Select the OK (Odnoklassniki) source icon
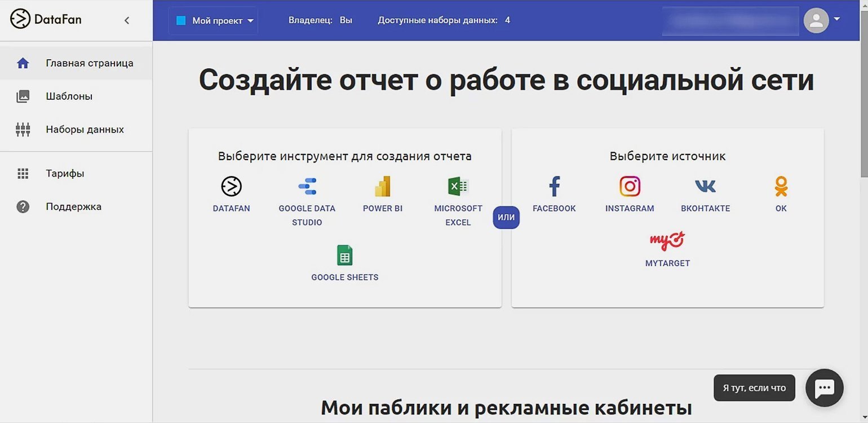This screenshot has width=868, height=423. pyautogui.click(x=781, y=187)
